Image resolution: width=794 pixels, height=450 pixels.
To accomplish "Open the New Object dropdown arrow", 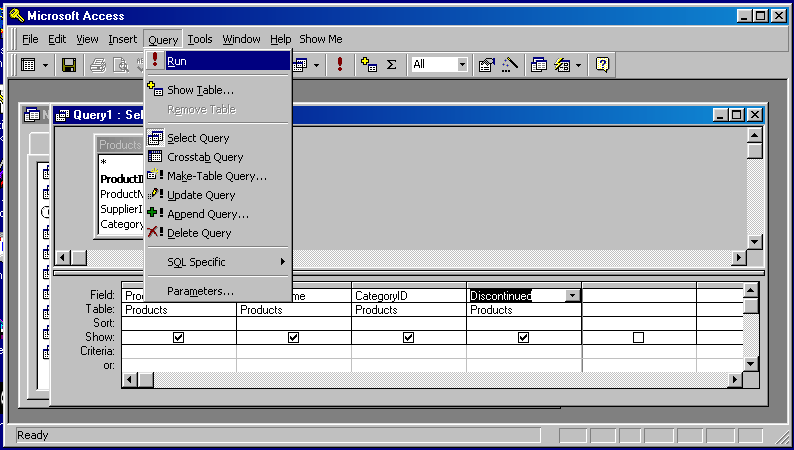I will pyautogui.click(x=578, y=64).
